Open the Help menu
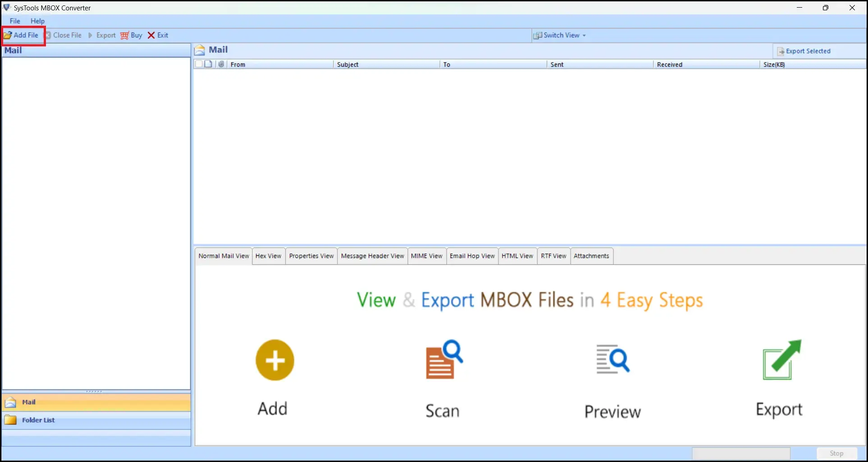Screen dimensions: 868x462 click(x=37, y=21)
